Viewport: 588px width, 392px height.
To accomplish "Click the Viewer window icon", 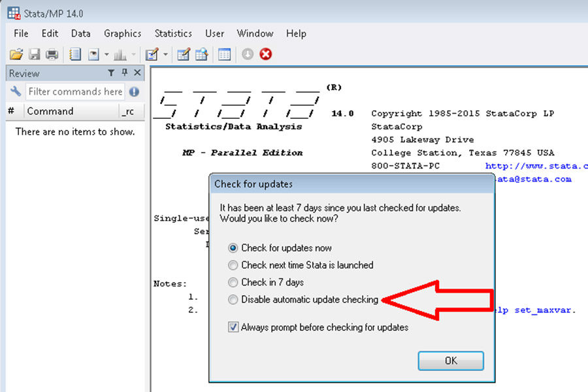I will point(93,54).
